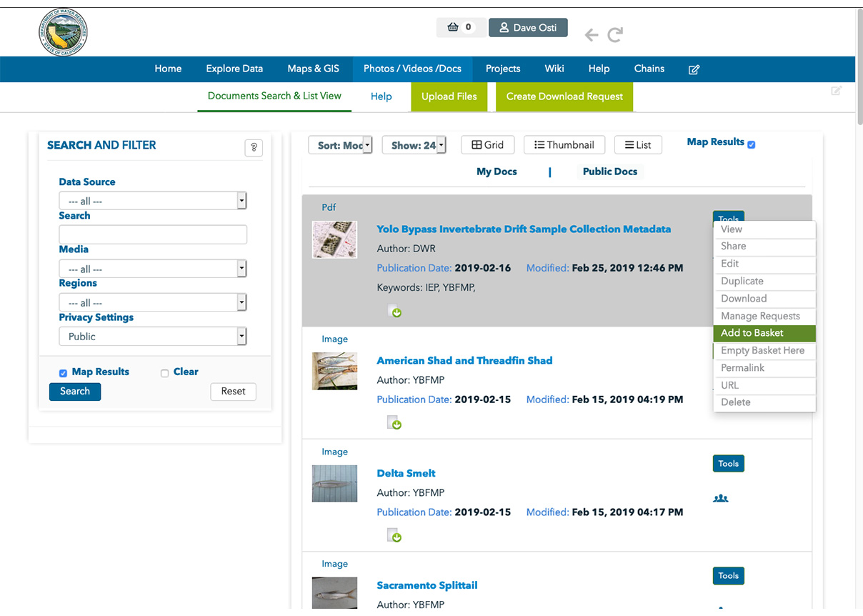
Task: Click the edit pencil icon in navigation bar
Action: (694, 69)
